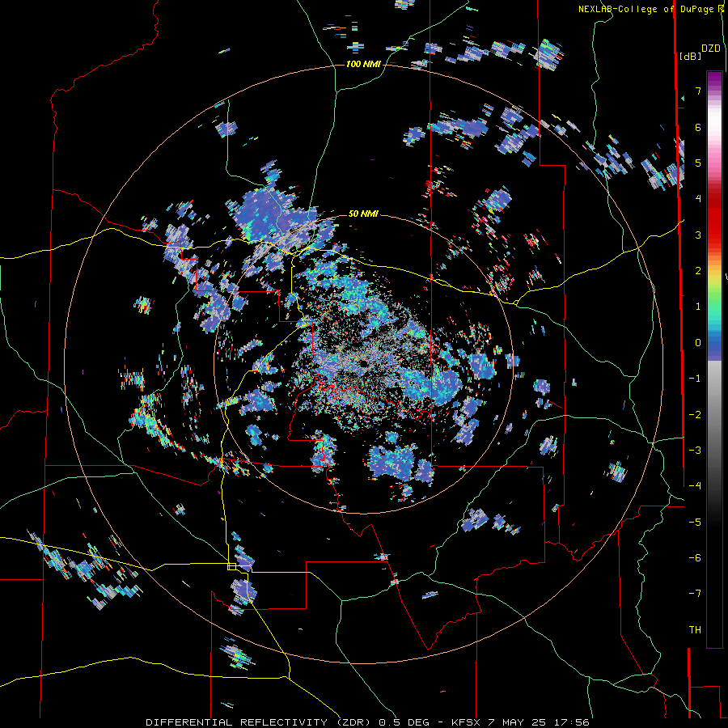Viewport: 728px width, 728px height.
Task: Select the 1 value on the scale
Action: coord(698,307)
